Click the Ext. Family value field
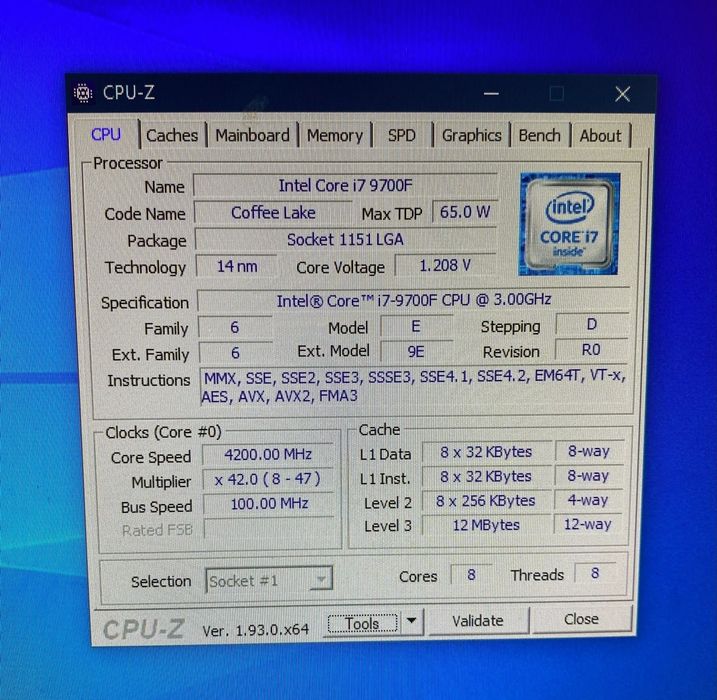 [235, 353]
